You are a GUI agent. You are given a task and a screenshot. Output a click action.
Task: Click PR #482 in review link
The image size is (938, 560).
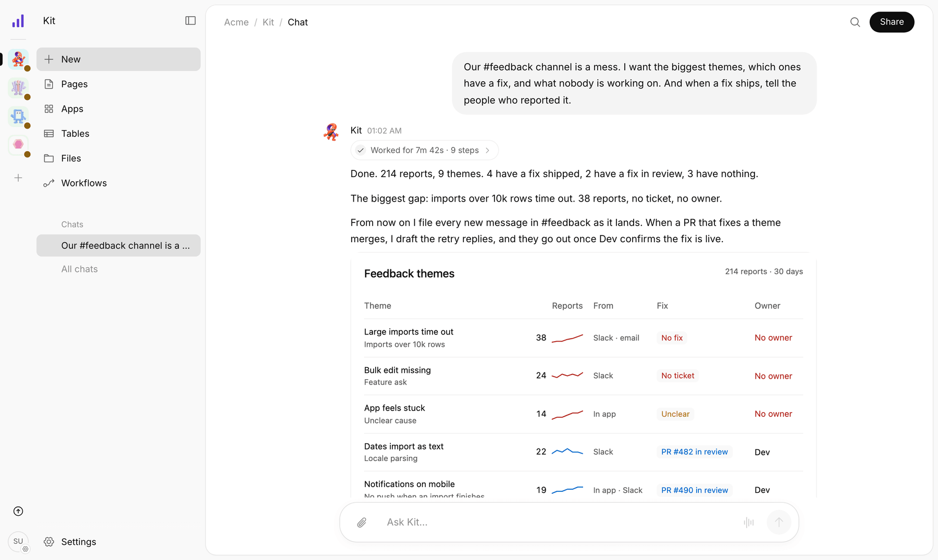click(x=694, y=452)
